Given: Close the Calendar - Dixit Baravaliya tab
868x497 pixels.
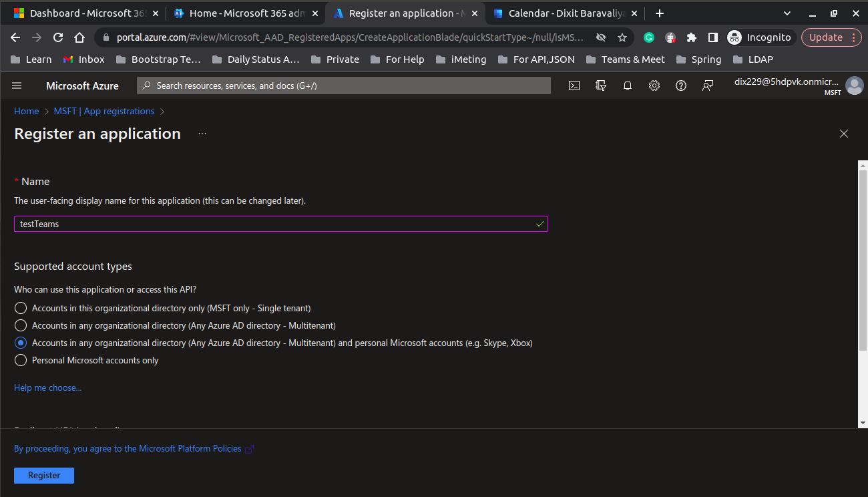Looking at the screenshot, I should pyautogui.click(x=634, y=13).
